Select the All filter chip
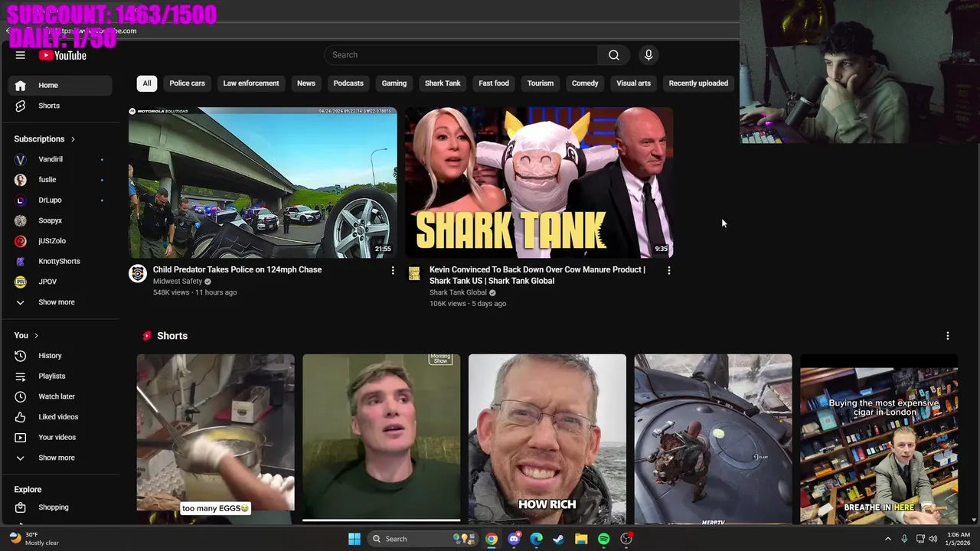 click(x=147, y=83)
